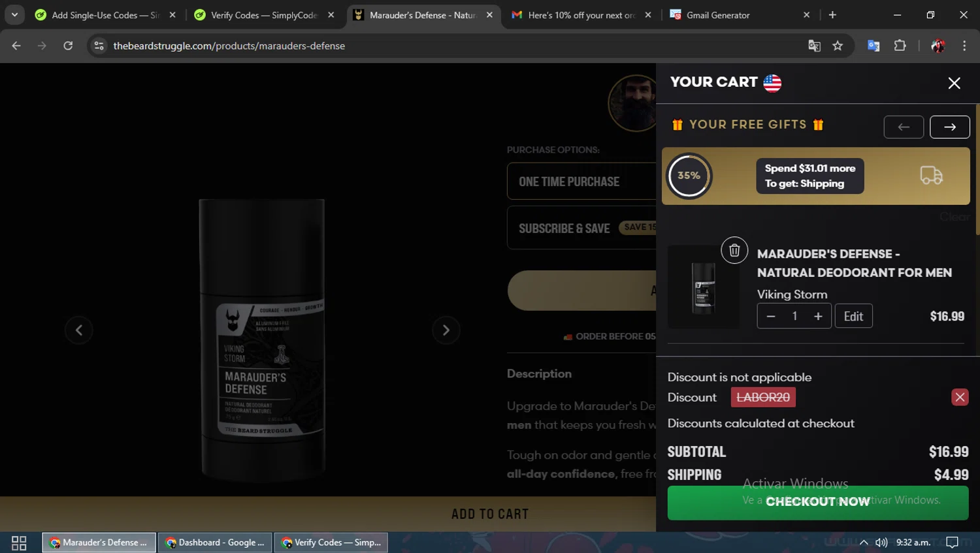Click the shipping truck reward icon
The width and height of the screenshot is (980, 553).
[931, 175]
